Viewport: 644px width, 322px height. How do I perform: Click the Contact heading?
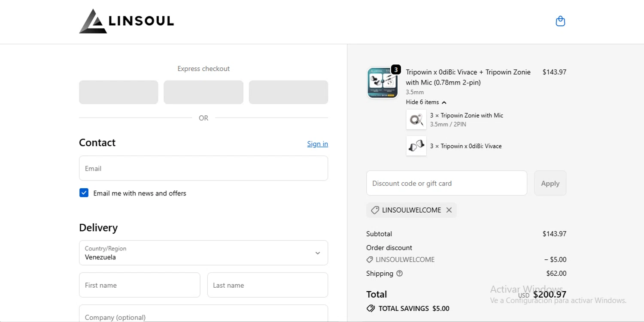(97, 143)
